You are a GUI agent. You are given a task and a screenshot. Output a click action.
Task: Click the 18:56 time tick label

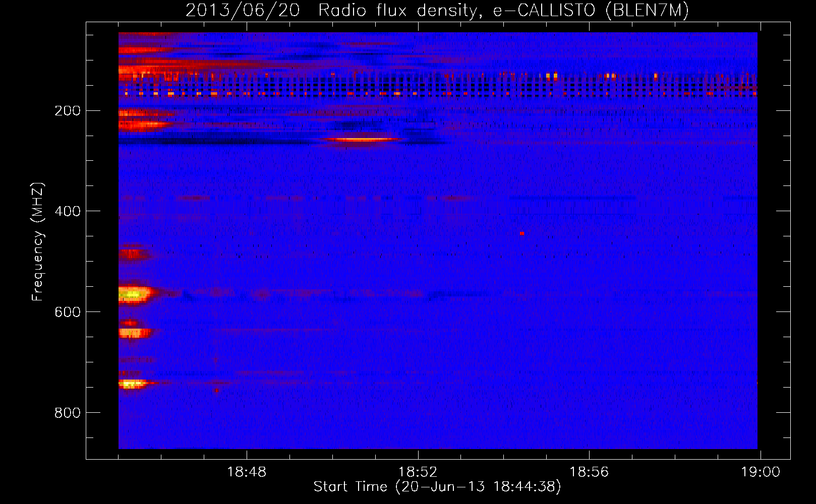pos(589,472)
